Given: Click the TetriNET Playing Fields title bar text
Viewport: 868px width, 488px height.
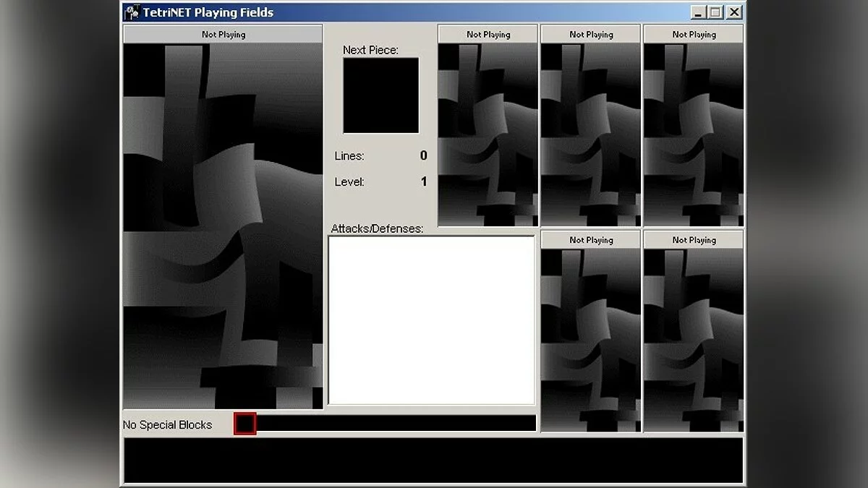Looking at the screenshot, I should [208, 12].
